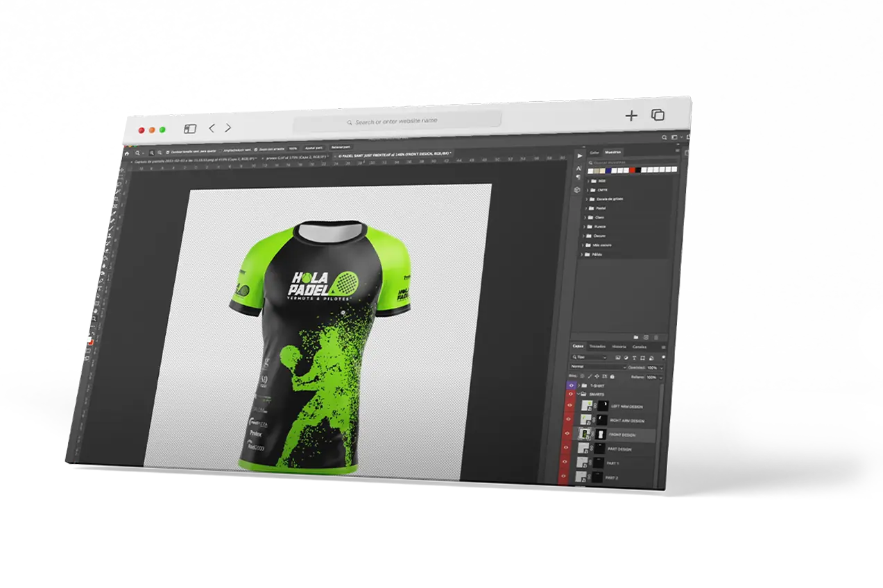Open a new tab with the plus icon
This screenshot has height=588, width=883.
pos(631,116)
